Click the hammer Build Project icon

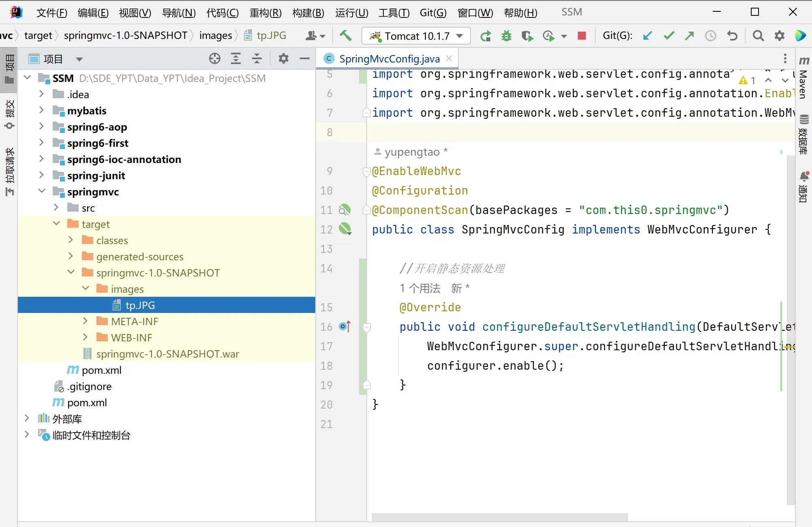pos(345,36)
